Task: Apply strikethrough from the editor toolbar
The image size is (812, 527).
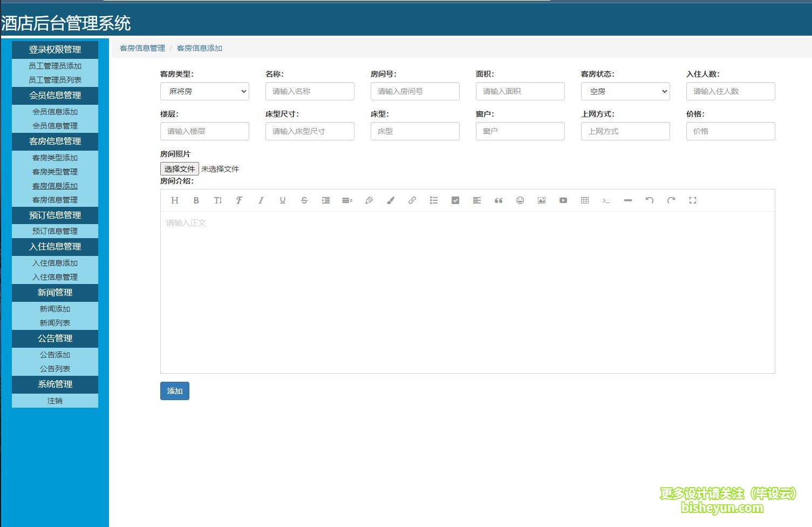Action: pyautogui.click(x=304, y=200)
